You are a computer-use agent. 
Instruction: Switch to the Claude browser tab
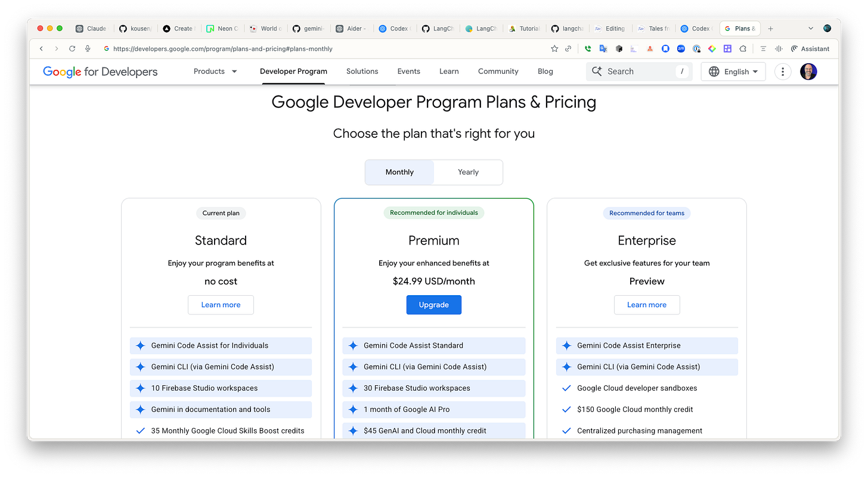(x=91, y=29)
